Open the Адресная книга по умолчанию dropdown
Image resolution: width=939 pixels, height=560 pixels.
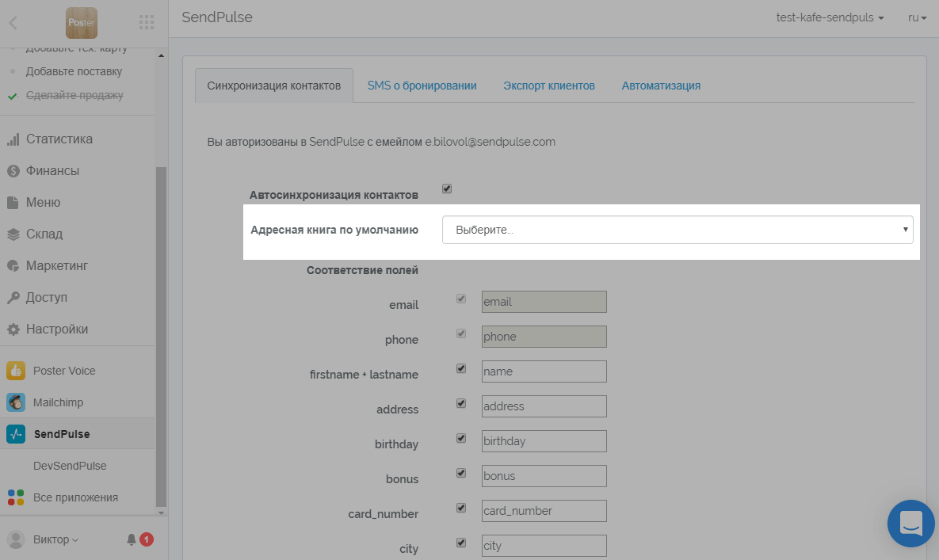[678, 230]
